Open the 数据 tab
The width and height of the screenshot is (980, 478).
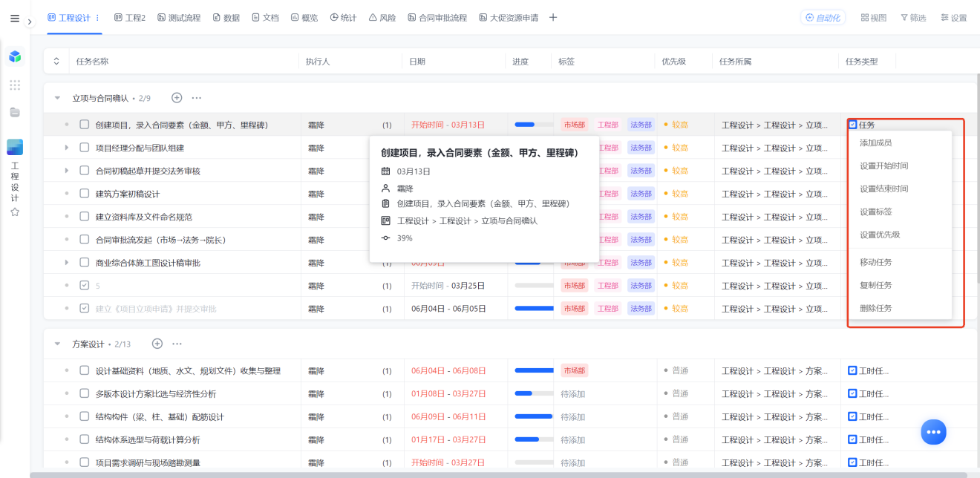point(226,18)
